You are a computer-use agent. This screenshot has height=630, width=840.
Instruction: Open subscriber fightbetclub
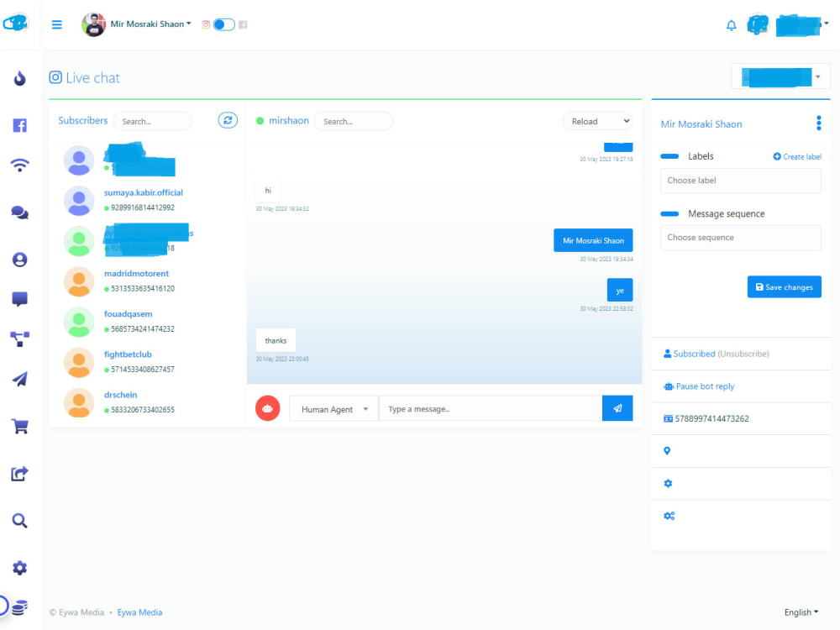(x=128, y=354)
